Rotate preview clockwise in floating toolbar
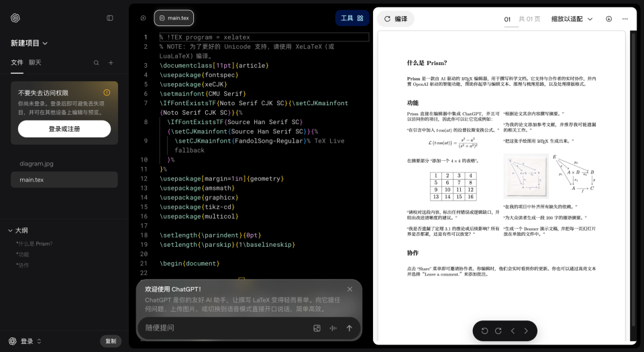Image resolution: width=644 pixels, height=352 pixels. pyautogui.click(x=498, y=331)
